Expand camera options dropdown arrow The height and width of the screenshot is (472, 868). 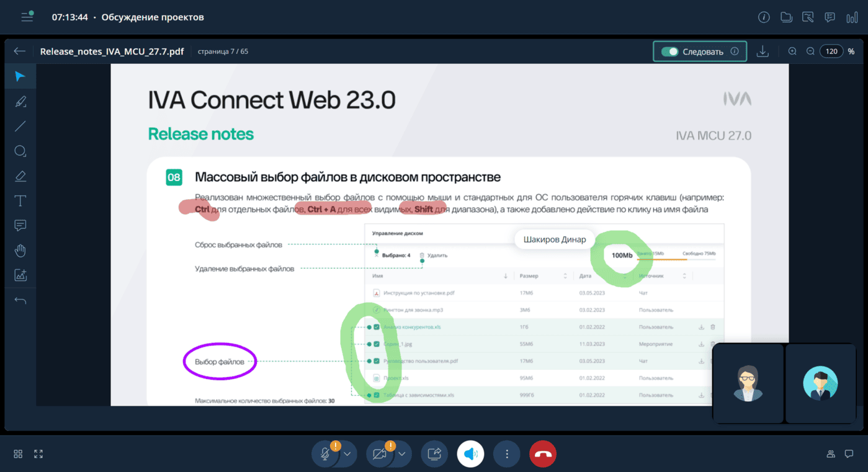tap(402, 454)
